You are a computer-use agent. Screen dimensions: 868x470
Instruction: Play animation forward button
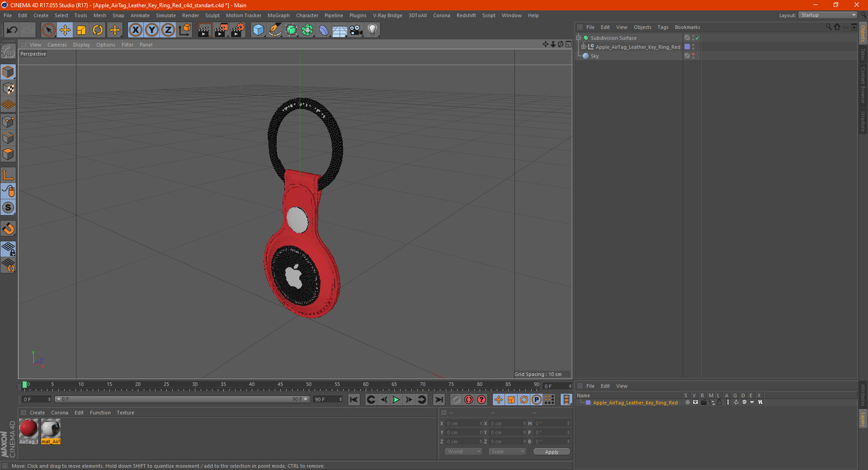(x=396, y=399)
